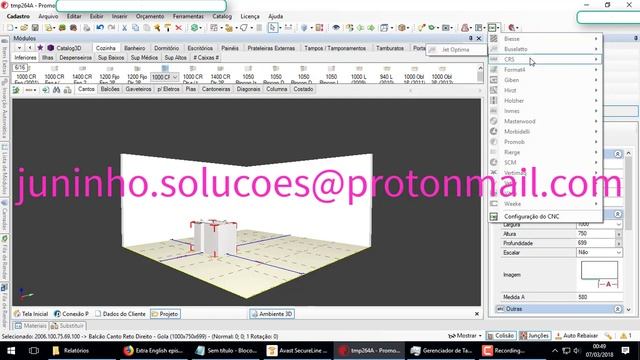The height and width of the screenshot is (360, 640).
Task: Click the Tela Inicial button
Action: (x=31, y=314)
